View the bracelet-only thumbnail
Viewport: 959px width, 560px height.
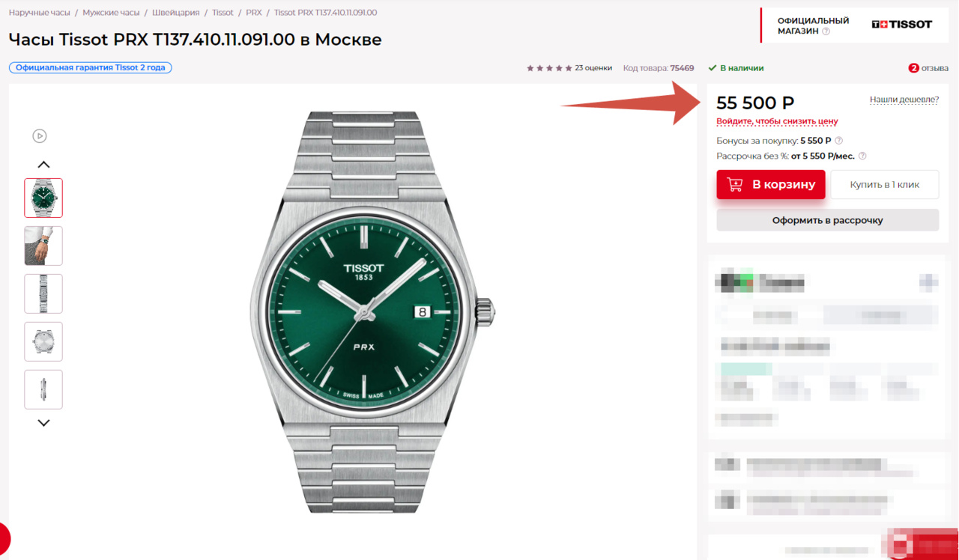pos(43,293)
